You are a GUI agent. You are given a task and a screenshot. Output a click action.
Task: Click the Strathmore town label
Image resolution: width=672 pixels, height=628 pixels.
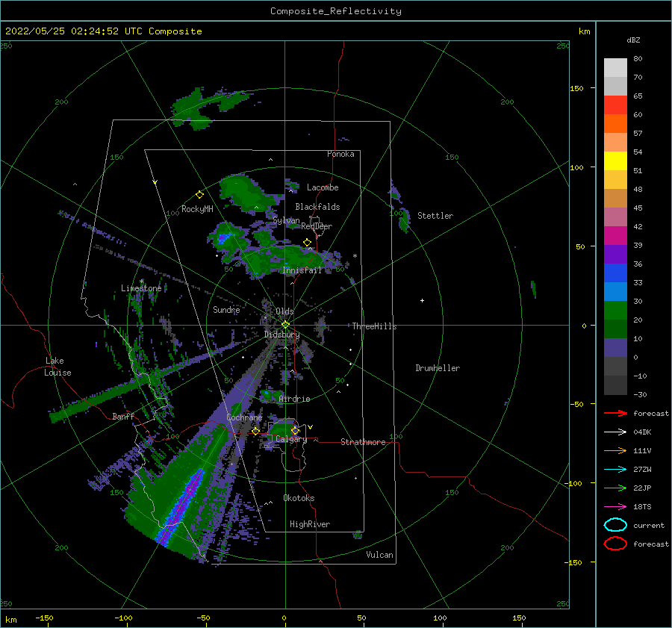(363, 442)
